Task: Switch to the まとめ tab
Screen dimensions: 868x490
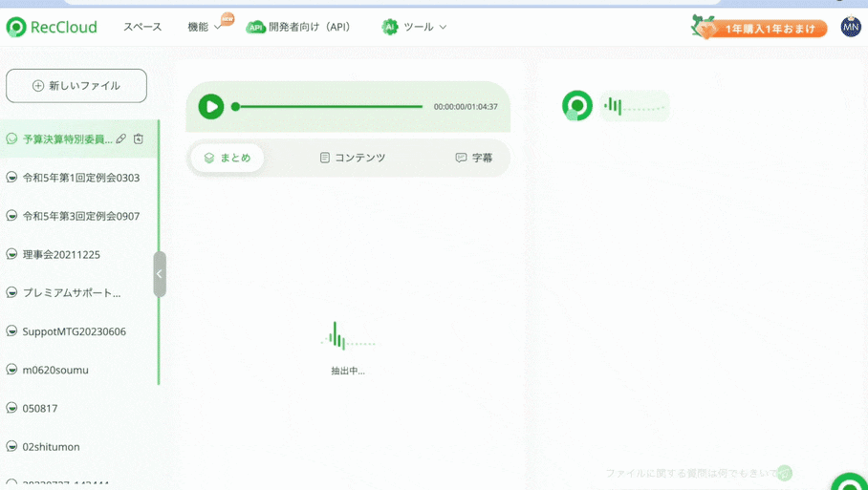Action: click(228, 158)
